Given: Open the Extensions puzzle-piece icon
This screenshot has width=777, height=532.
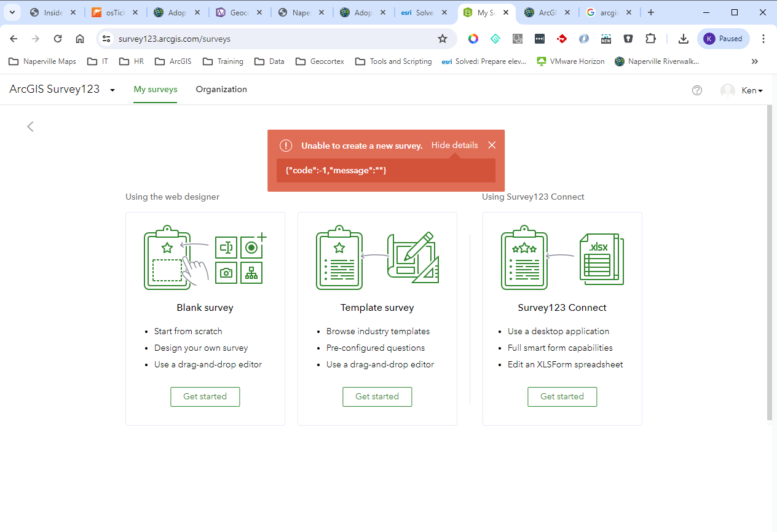Looking at the screenshot, I should click(x=650, y=39).
